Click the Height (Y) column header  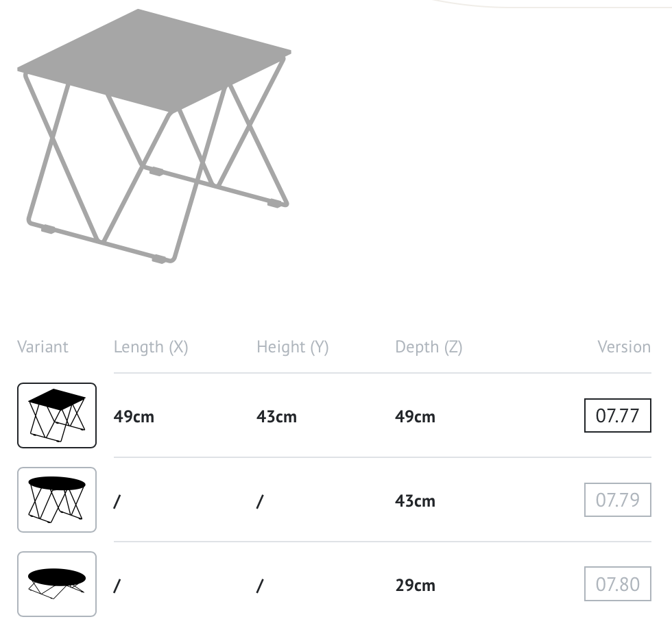click(293, 347)
